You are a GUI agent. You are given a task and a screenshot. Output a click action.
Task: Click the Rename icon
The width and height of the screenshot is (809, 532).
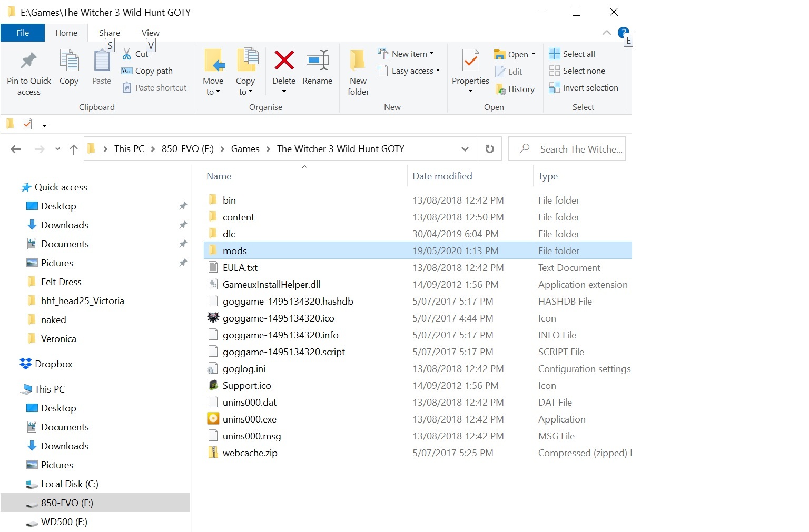click(318, 61)
